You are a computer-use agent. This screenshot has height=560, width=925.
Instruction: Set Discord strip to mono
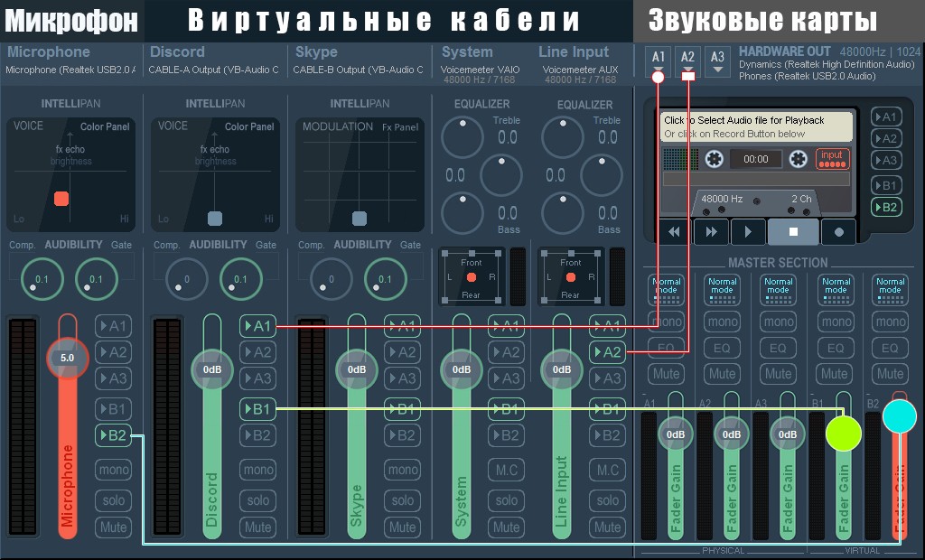[257, 470]
